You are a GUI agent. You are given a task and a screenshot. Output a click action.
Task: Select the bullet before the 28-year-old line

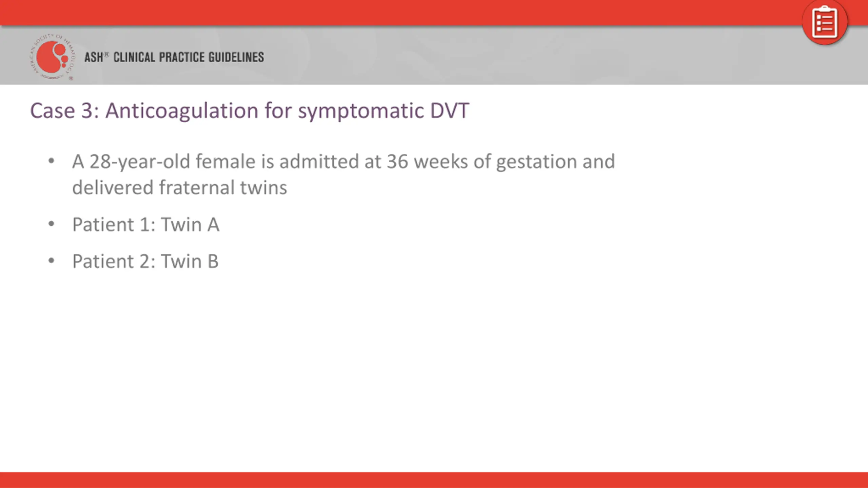[51, 161]
